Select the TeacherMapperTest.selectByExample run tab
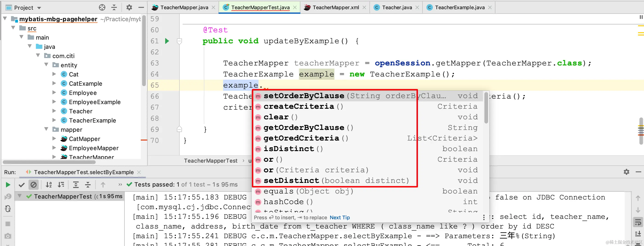Image resolution: width=644 pixels, height=246 pixels. click(x=84, y=172)
